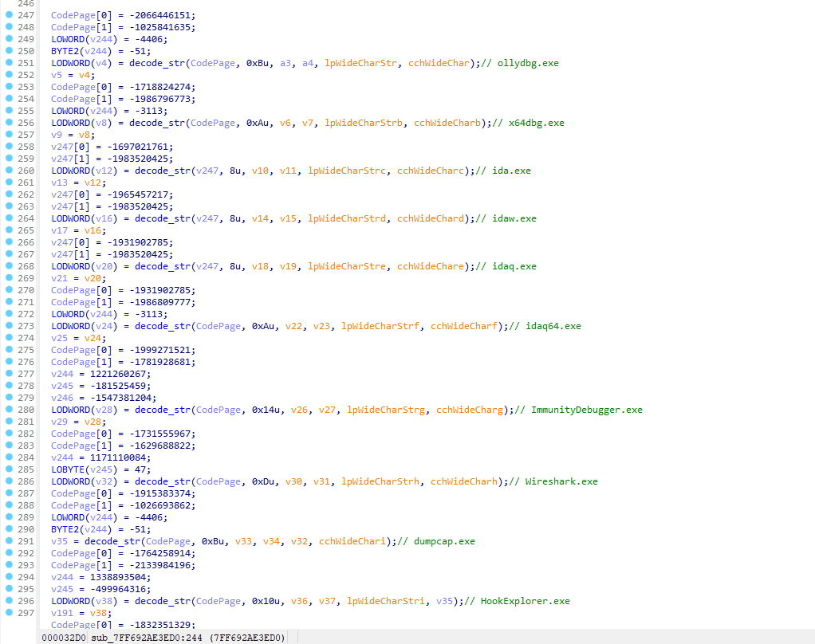Click the idaq.exe comment
This screenshot has height=644, width=815.
click(x=506, y=266)
